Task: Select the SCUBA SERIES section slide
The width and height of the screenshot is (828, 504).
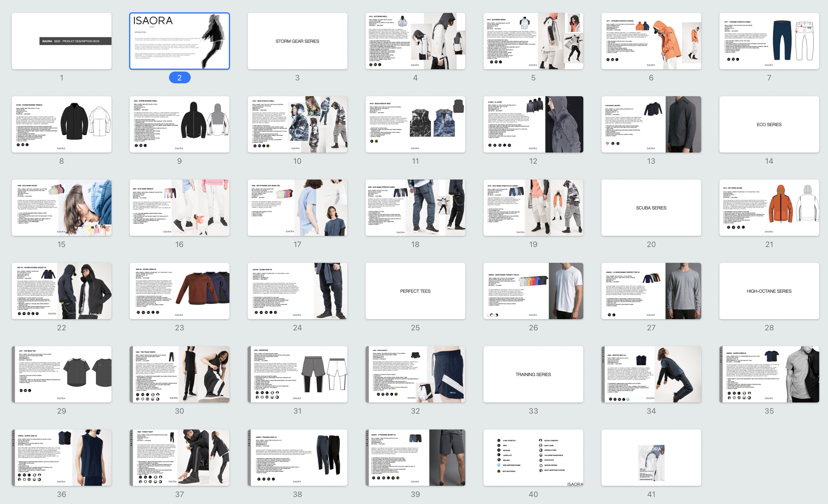Action: 651,208
